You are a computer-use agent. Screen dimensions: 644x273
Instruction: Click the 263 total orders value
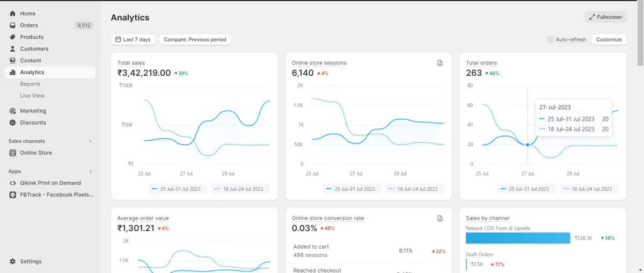pyautogui.click(x=474, y=73)
